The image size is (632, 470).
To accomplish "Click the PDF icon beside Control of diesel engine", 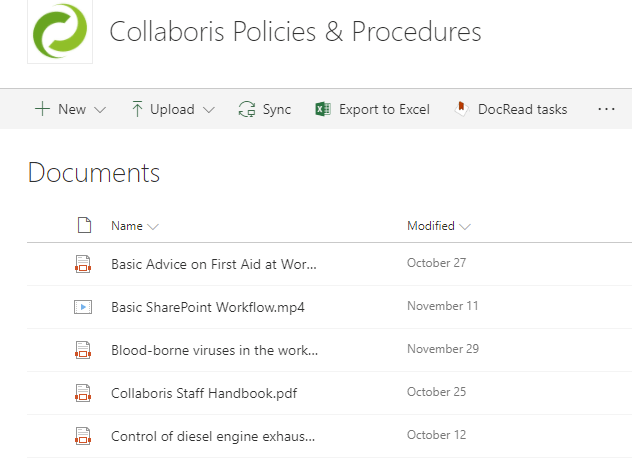I will [x=83, y=436].
